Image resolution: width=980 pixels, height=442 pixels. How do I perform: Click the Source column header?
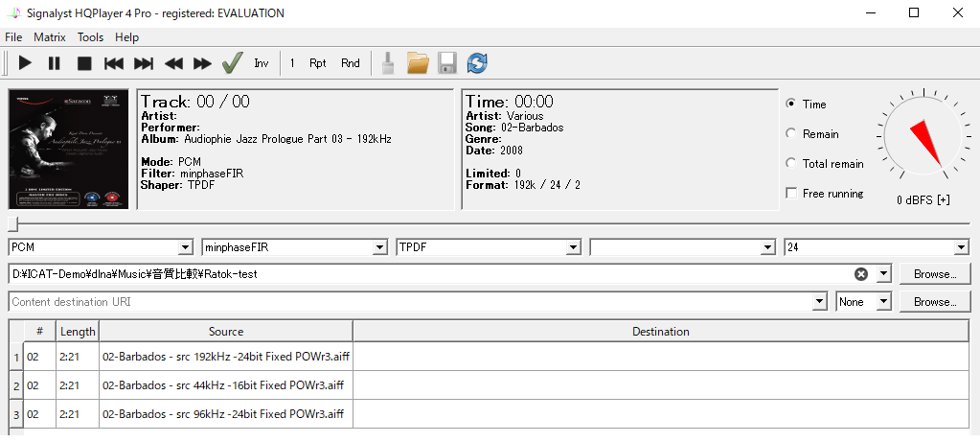pos(226,332)
